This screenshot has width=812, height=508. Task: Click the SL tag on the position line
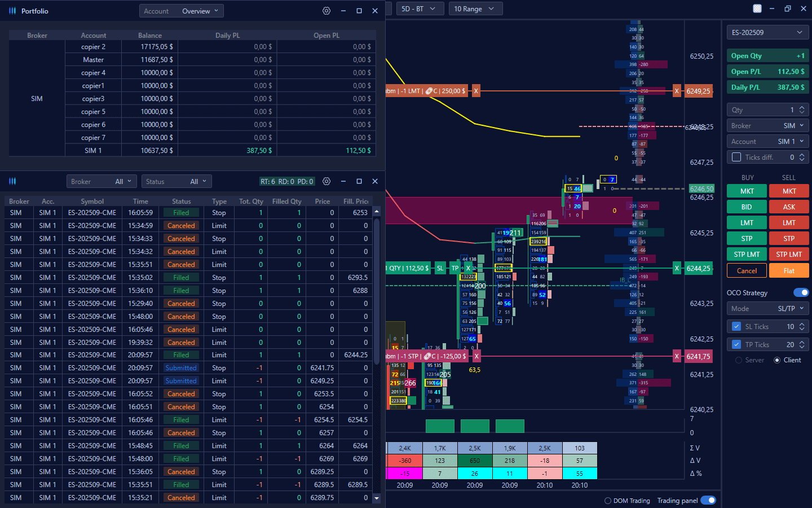pos(440,268)
